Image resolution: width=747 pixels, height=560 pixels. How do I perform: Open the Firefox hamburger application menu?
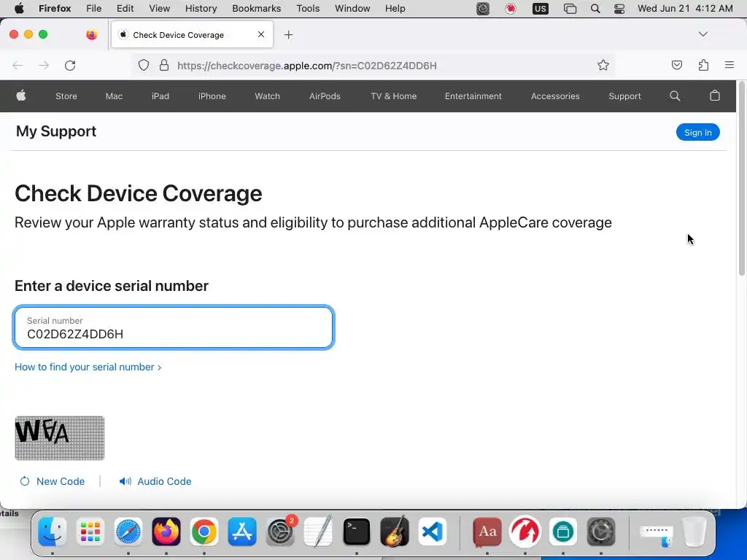click(x=729, y=65)
